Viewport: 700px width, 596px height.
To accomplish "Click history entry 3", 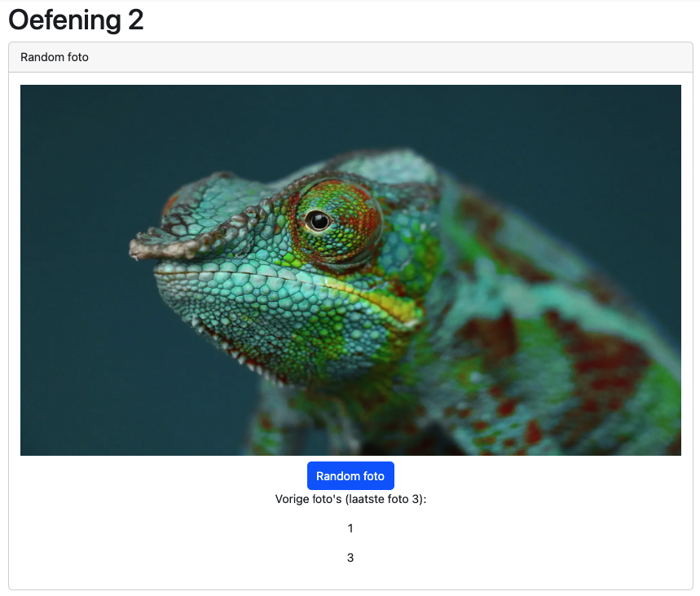I will point(350,558).
